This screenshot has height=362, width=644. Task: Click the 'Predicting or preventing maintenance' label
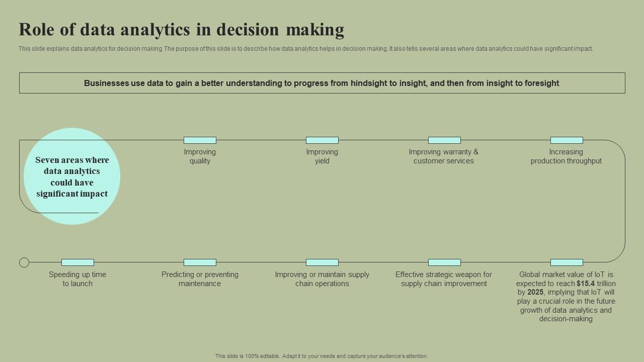point(200,279)
